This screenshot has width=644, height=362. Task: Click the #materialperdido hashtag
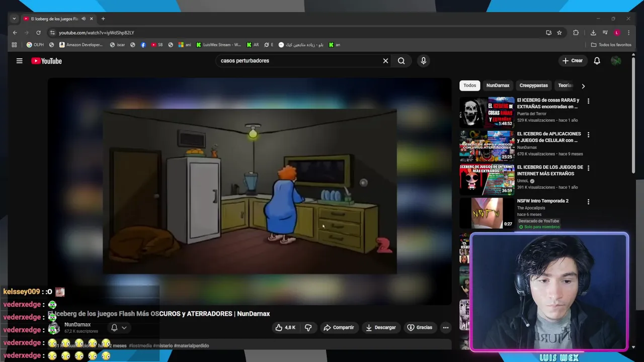(x=191, y=345)
